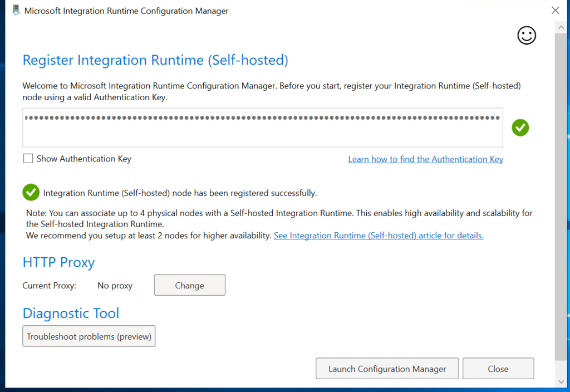This screenshot has width=570, height=392.
Task: Click the vertical scrollbar thumb
Action: point(560,195)
